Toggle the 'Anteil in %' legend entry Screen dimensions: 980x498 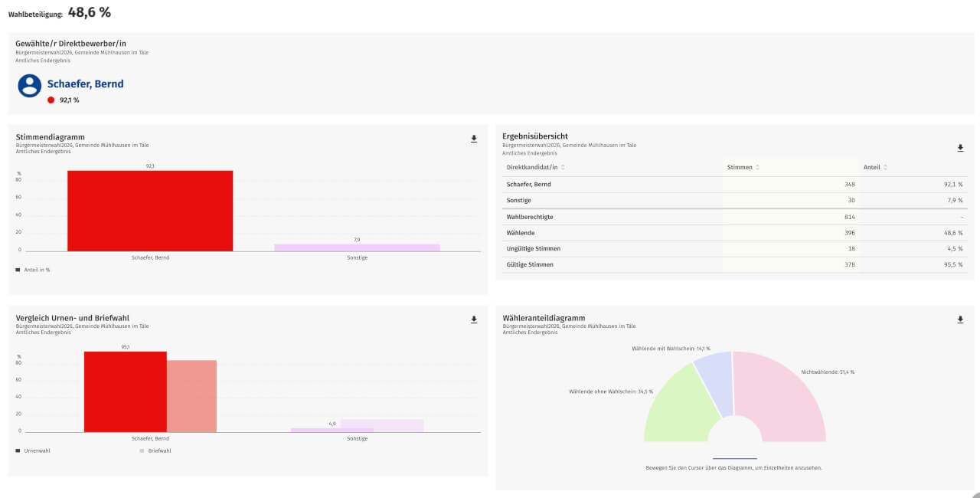coord(33,270)
